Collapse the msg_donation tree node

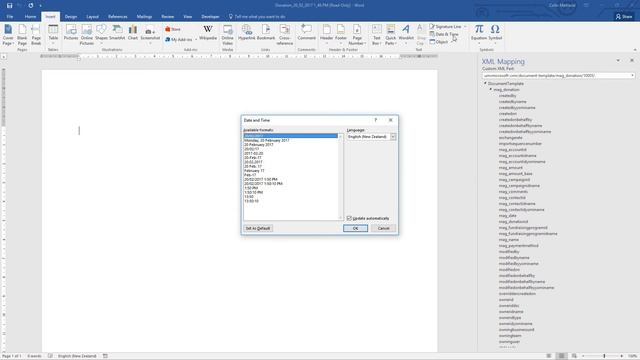(491, 89)
